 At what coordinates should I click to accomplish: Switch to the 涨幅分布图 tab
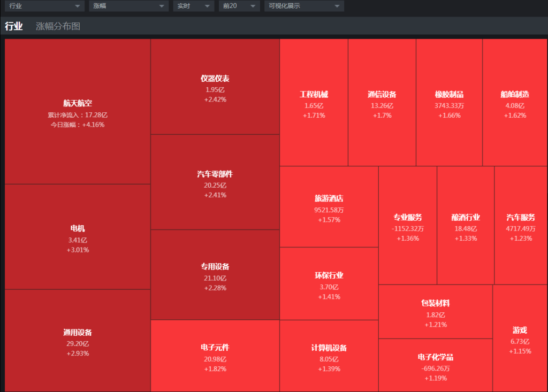tap(58, 26)
